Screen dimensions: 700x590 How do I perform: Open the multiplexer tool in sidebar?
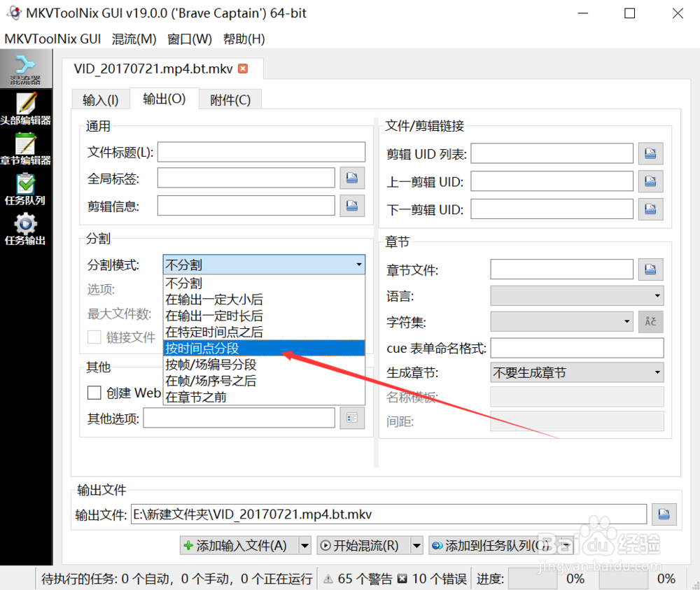tap(25, 69)
